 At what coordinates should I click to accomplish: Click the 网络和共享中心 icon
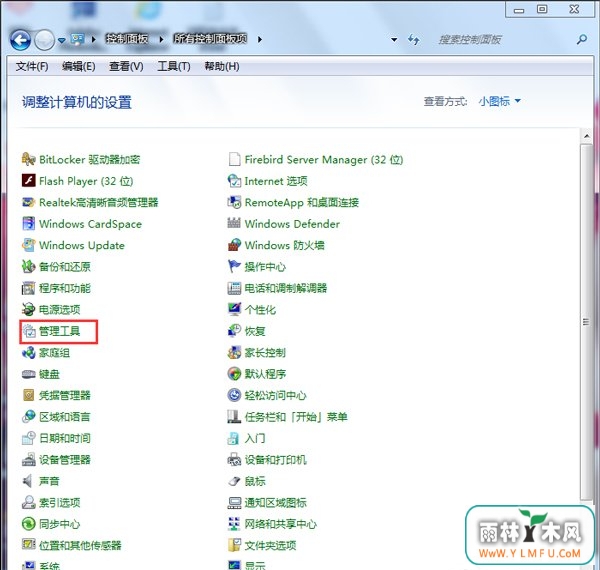(234, 524)
